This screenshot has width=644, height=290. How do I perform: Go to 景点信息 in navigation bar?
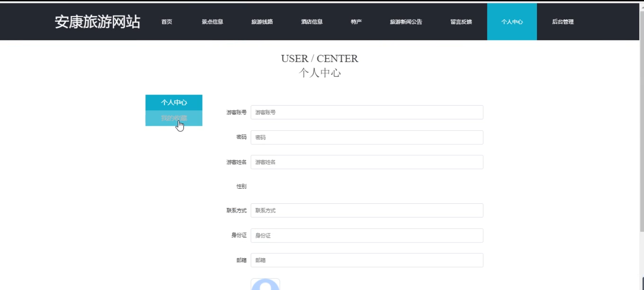(x=212, y=22)
